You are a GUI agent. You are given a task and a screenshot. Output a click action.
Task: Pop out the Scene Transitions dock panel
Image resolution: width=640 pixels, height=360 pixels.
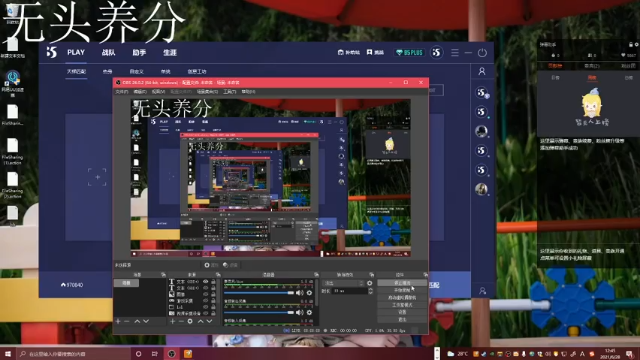371,275
